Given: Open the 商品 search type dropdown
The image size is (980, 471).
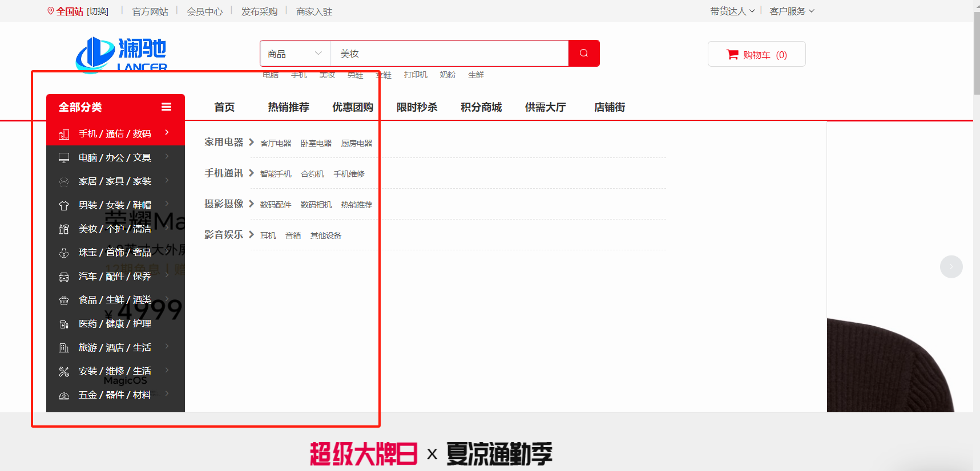Looking at the screenshot, I should click(295, 54).
